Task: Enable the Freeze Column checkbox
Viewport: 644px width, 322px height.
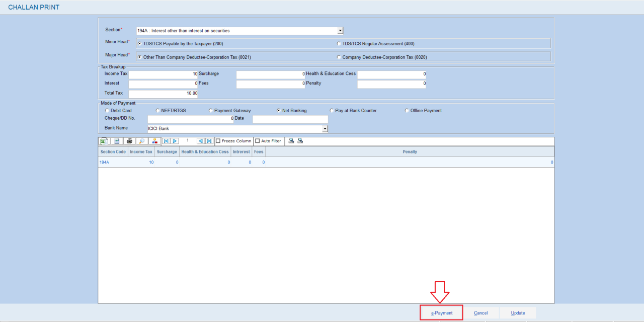Action: point(218,141)
